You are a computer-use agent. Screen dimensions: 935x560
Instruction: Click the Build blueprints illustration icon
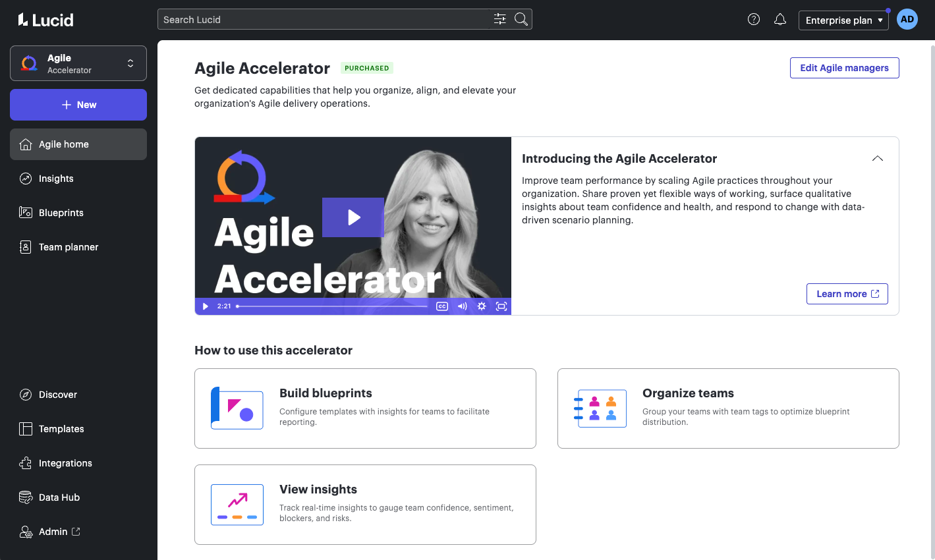237,408
